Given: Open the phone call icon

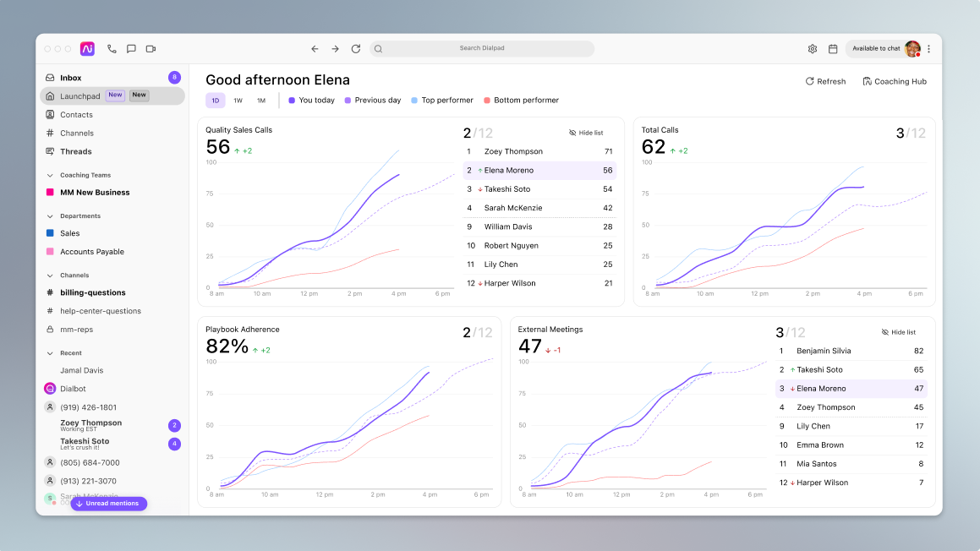Looking at the screenshot, I should 112,49.
